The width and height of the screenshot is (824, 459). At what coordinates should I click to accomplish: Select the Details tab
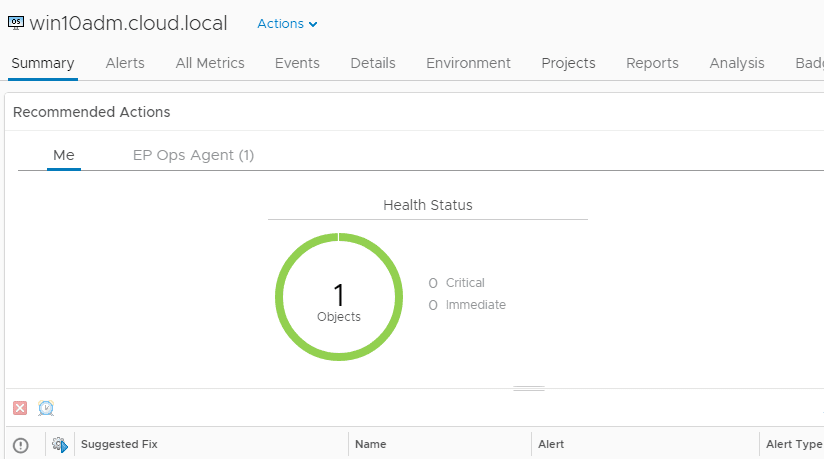pyautogui.click(x=373, y=63)
